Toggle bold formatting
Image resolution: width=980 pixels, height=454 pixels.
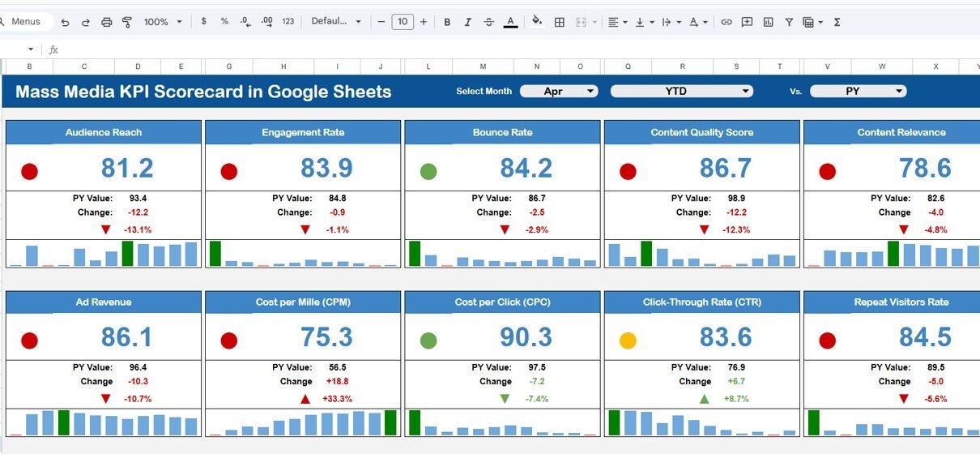coord(447,22)
